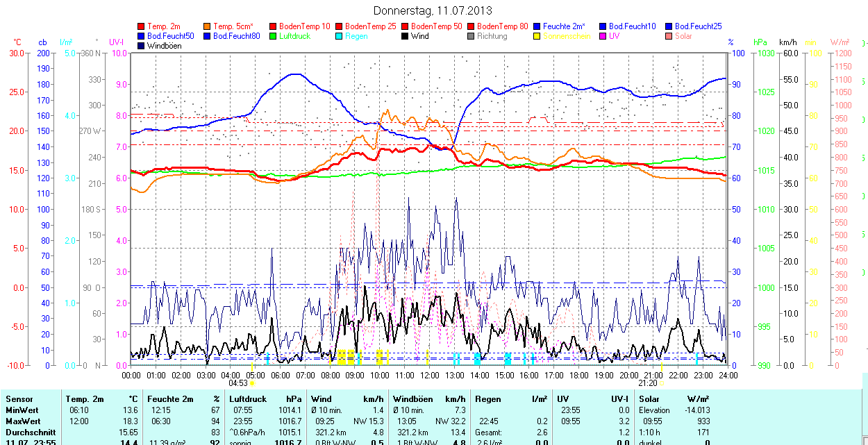Screen dimensions: 868x445
Task: Click the hPa axis unit label
Action: (761, 42)
